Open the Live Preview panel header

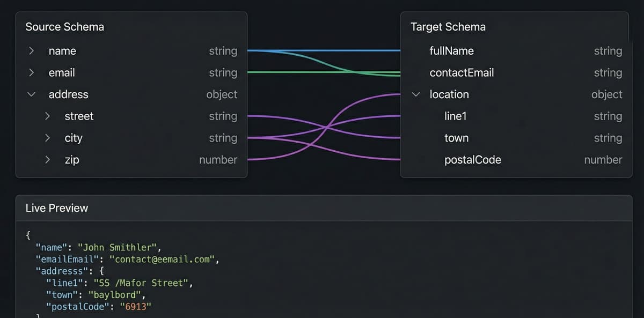55,208
